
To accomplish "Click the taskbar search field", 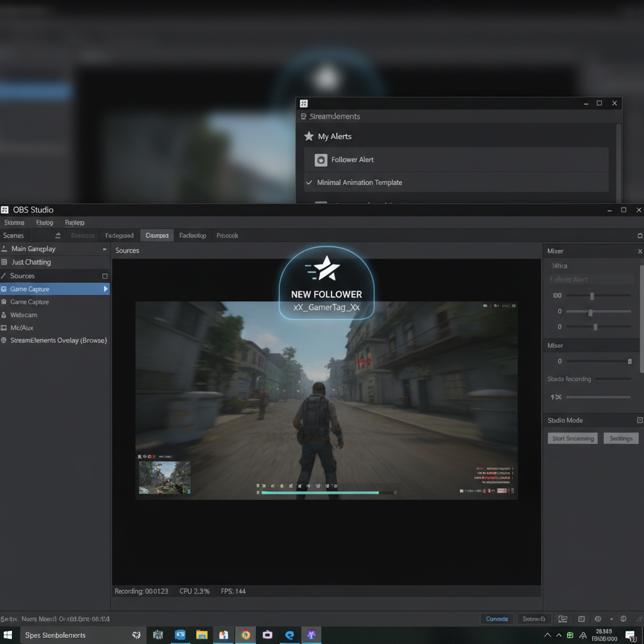I will (75, 635).
